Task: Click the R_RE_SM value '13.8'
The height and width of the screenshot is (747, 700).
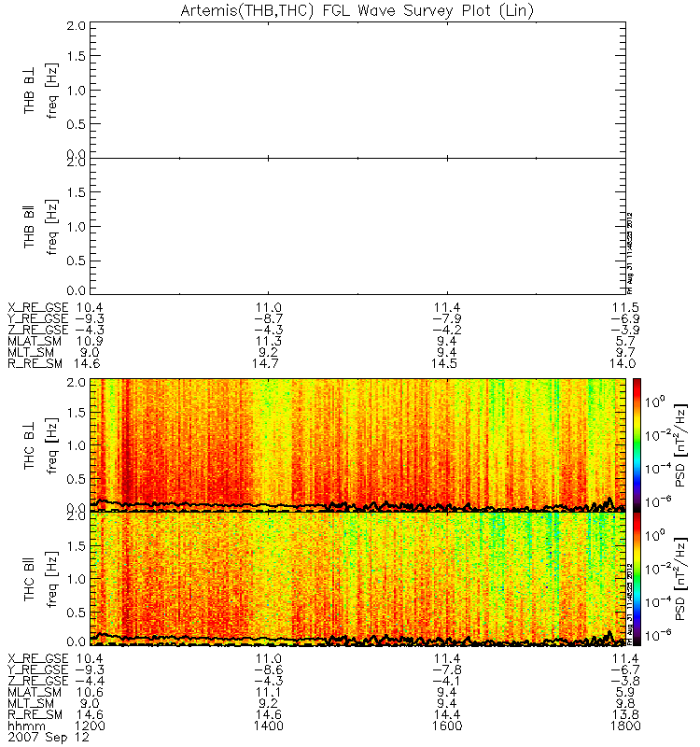Action: pyautogui.click(x=625, y=714)
